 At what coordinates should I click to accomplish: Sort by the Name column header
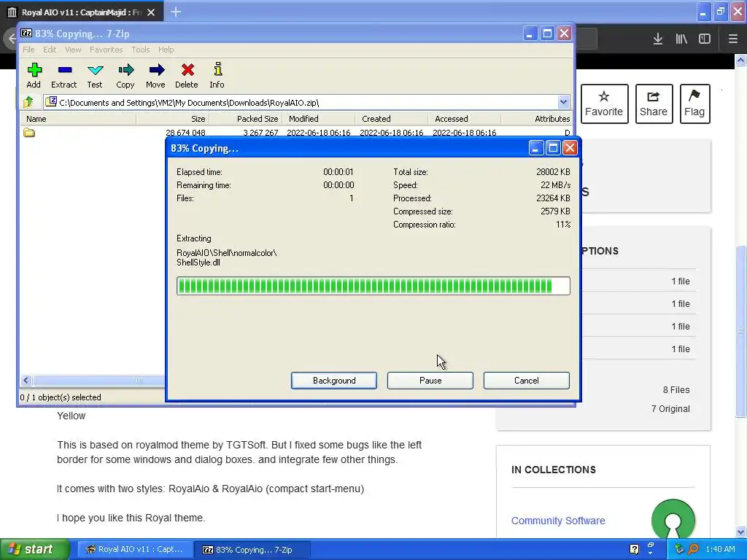coord(78,119)
